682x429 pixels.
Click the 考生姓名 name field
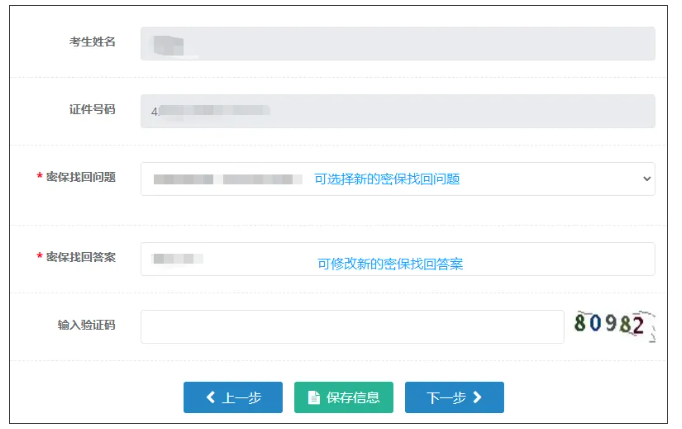(x=398, y=44)
